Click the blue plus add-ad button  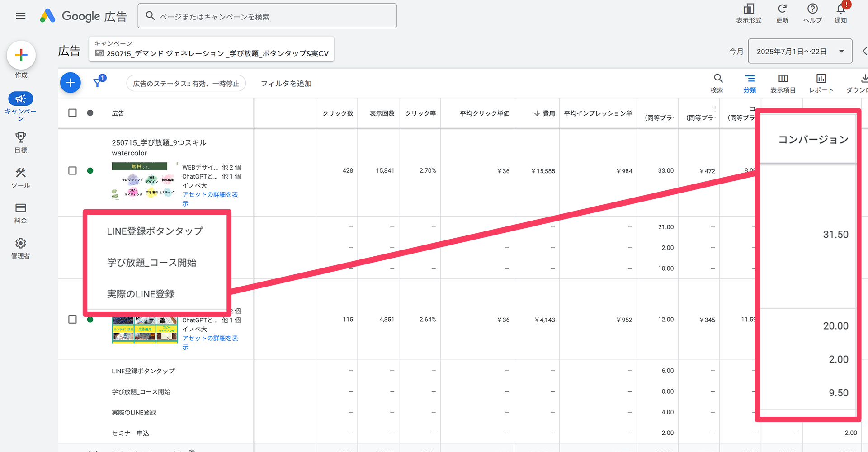tap(71, 83)
